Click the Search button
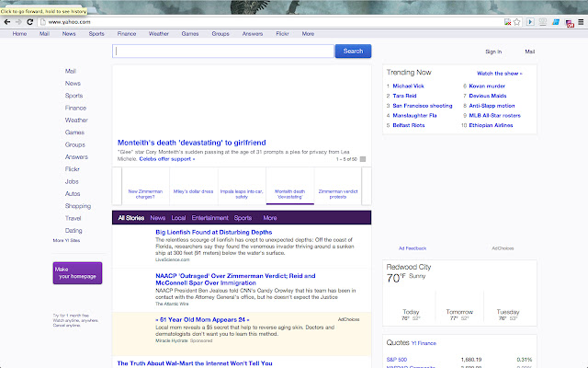The image size is (588, 368). coord(353,52)
